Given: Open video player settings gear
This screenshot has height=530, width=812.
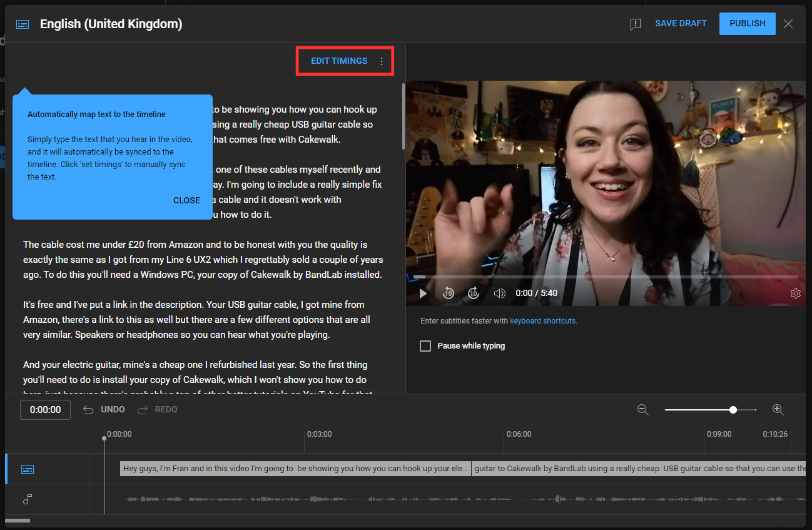Looking at the screenshot, I should 795,293.
